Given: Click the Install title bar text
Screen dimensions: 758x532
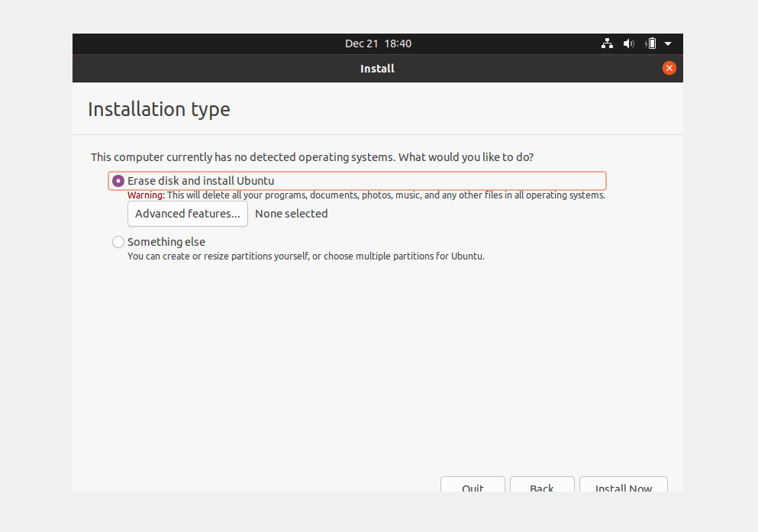Looking at the screenshot, I should (378, 69).
